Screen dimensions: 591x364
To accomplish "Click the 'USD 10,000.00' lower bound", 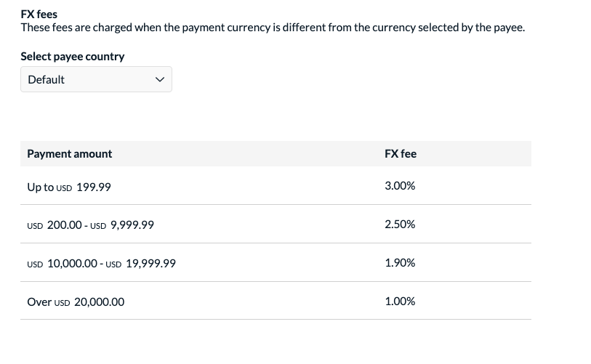I will (x=63, y=264).
